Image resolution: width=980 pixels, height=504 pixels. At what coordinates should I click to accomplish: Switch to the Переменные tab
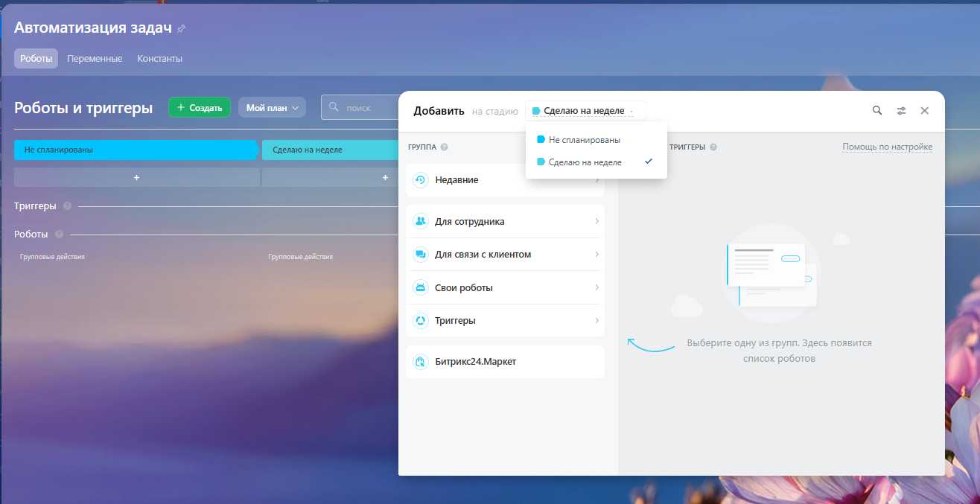[95, 59]
